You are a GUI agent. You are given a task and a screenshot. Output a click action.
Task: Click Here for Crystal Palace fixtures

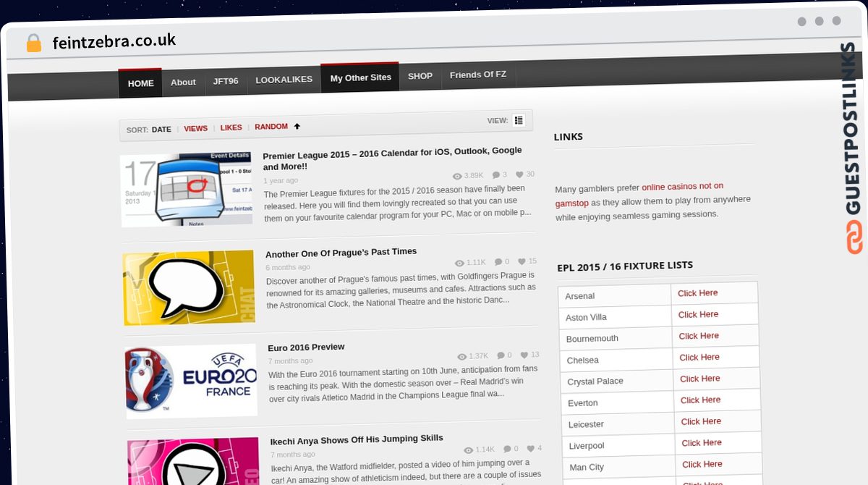coord(700,379)
